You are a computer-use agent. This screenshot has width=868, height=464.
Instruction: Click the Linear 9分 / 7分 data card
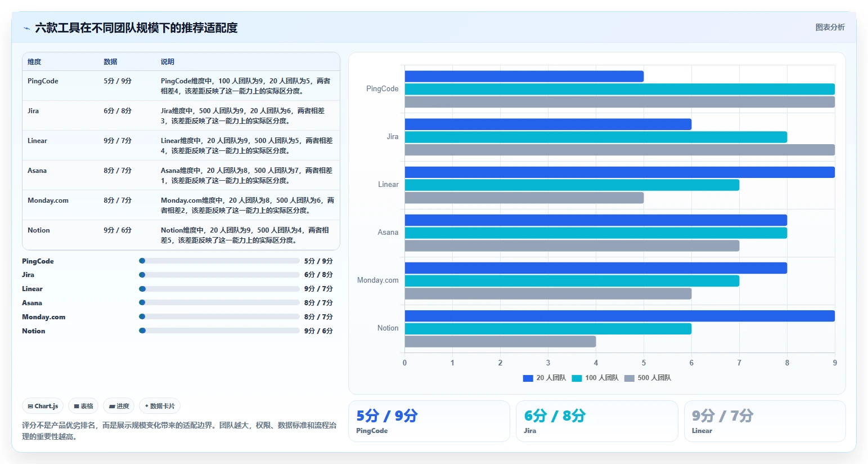pyautogui.click(x=765, y=421)
